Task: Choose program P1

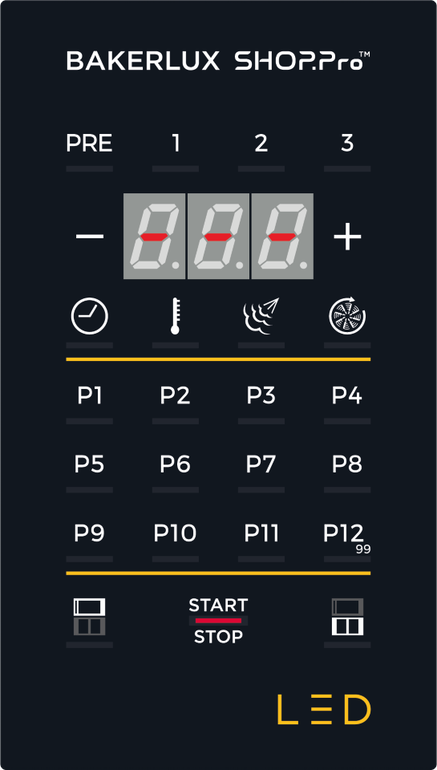Action: [x=89, y=395]
